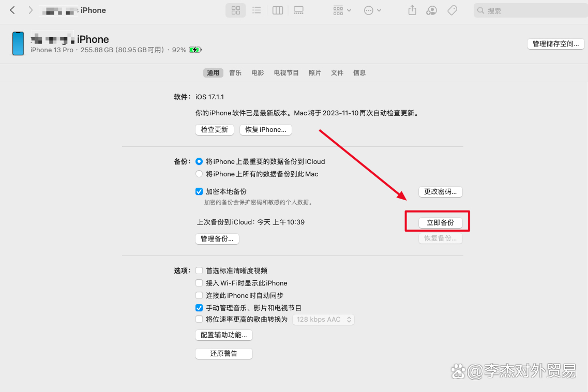
Task: Click the iOS 17.1.1 version text
Action: coord(209,97)
